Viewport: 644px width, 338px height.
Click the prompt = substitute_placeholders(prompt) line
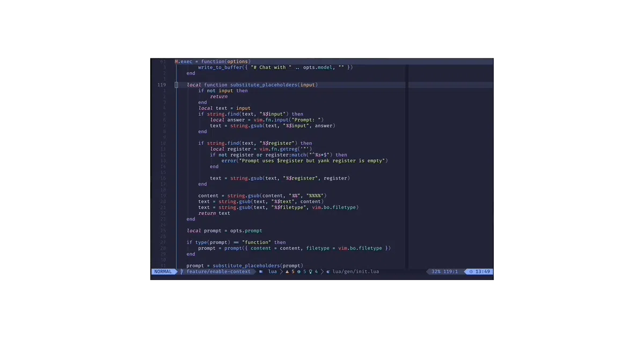245,266
